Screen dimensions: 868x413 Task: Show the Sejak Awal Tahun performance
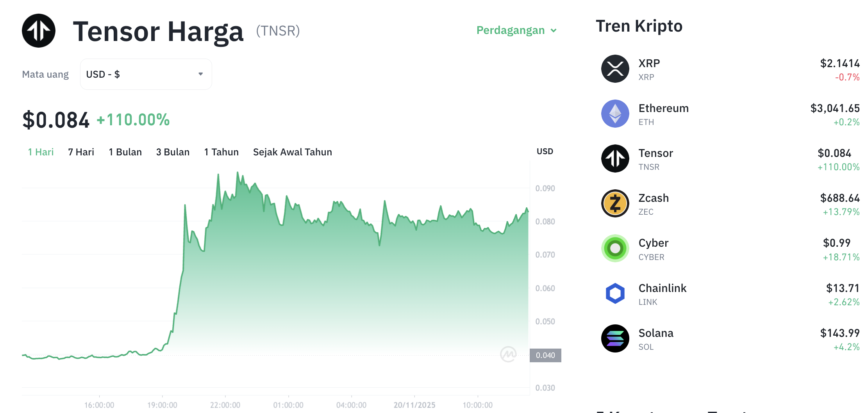point(293,152)
